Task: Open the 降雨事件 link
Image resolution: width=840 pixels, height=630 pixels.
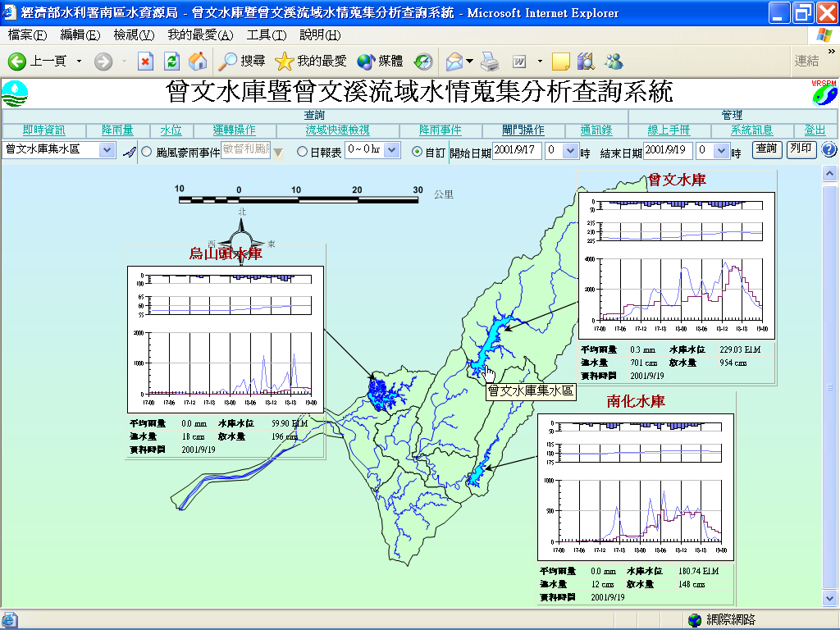Action: click(x=441, y=130)
